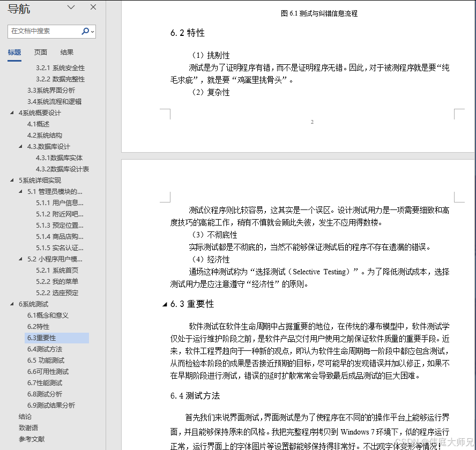The height and width of the screenshot is (450, 476).
Task: Go to 5.1.2 附近网吧... heading
Action: (59, 214)
